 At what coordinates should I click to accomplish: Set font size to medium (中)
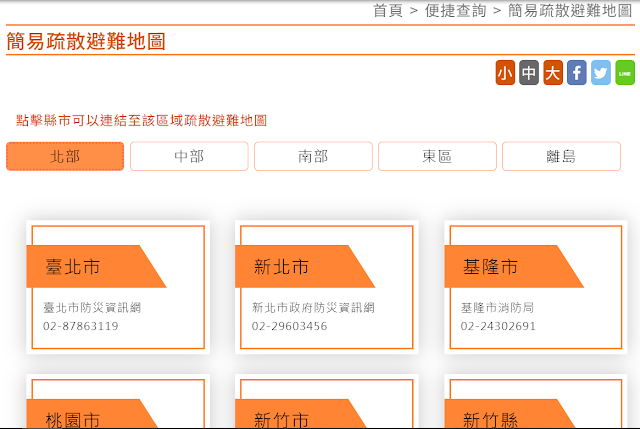coord(529,73)
